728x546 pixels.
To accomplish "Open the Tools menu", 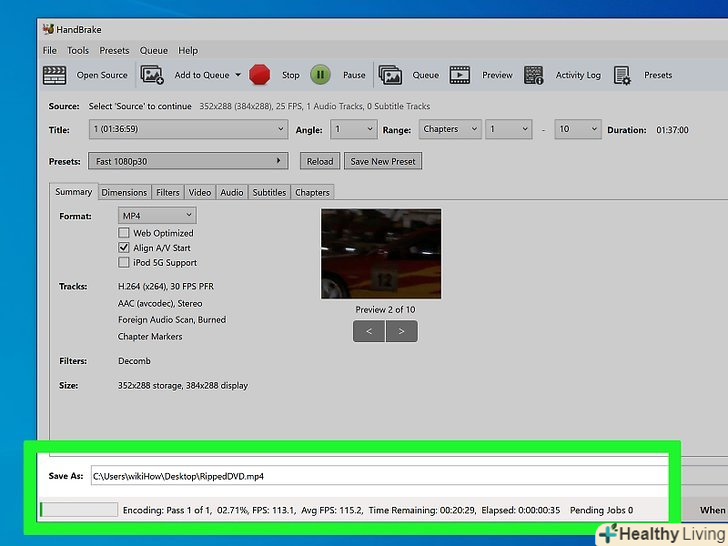I will [78, 50].
